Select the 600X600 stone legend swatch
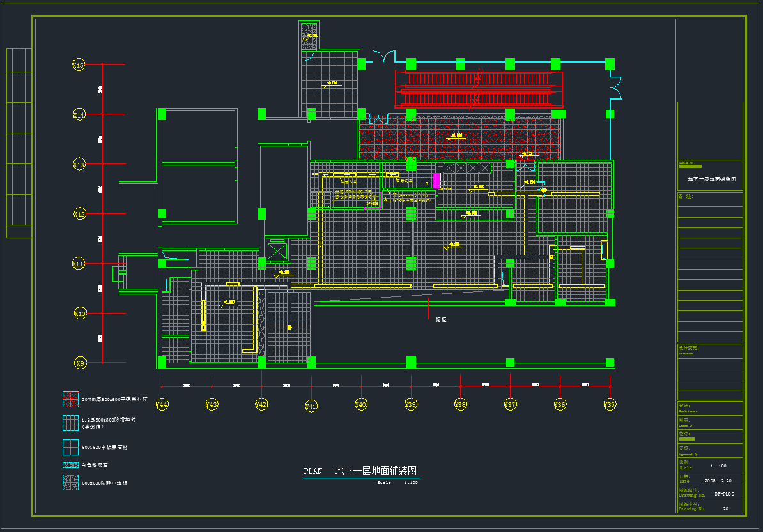 click(x=70, y=447)
